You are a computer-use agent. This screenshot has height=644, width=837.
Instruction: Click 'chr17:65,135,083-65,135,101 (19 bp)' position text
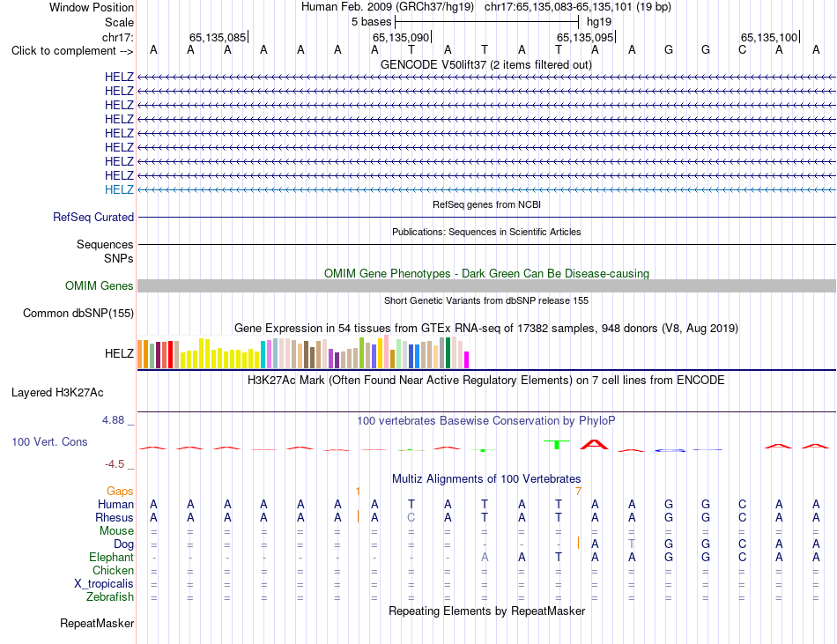click(578, 7)
